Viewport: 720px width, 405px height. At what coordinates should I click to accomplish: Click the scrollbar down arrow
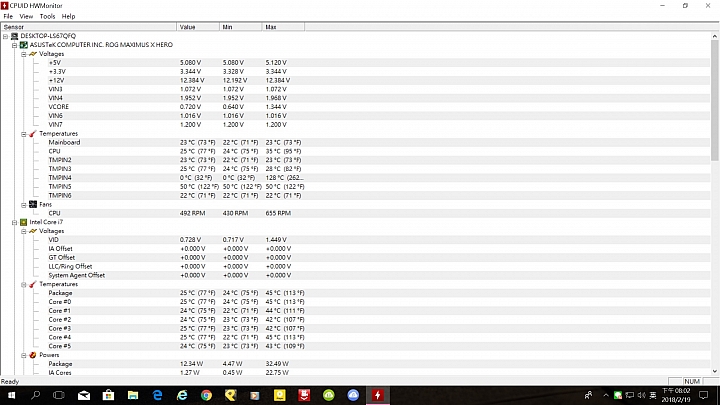click(714, 371)
